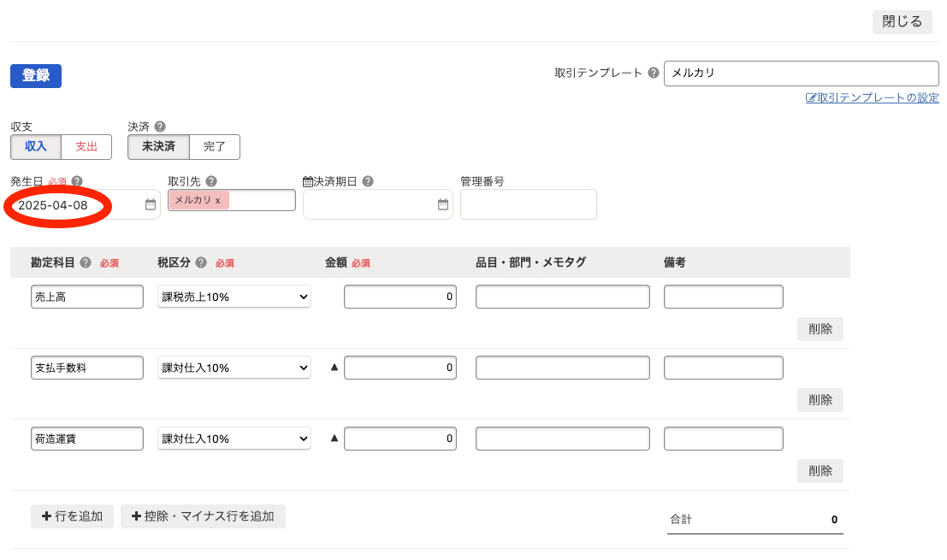
Task: Click the 管理番号 input field
Action: [528, 204]
